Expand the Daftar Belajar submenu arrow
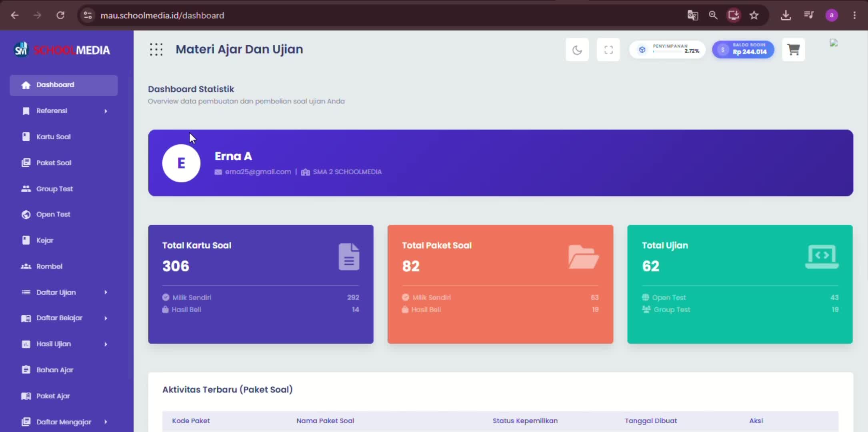Image resolution: width=868 pixels, height=432 pixels. pos(106,318)
